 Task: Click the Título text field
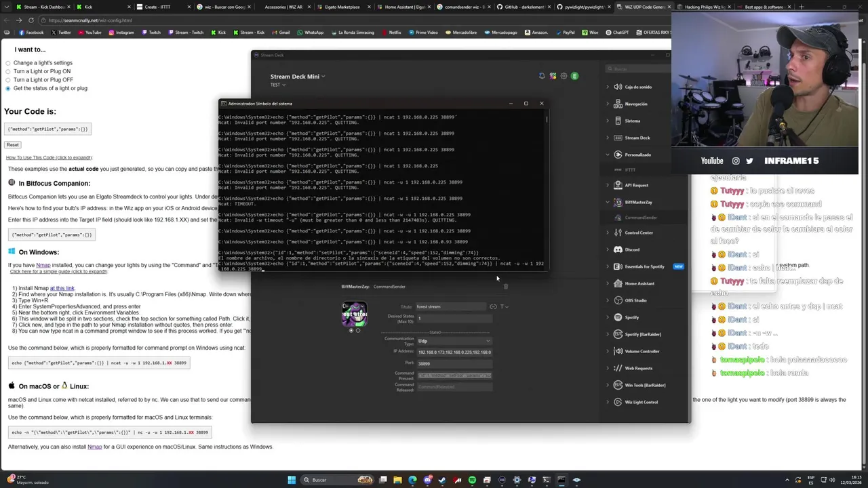tap(450, 306)
